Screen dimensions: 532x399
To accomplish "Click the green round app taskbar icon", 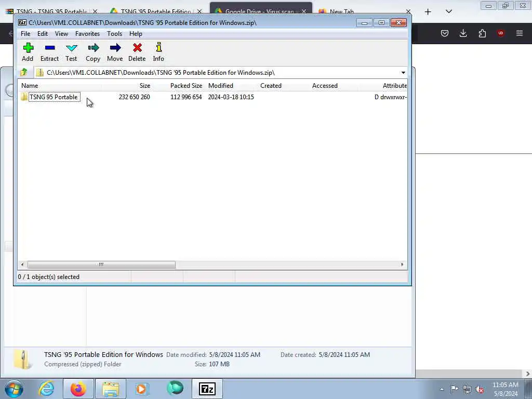I will (175, 388).
